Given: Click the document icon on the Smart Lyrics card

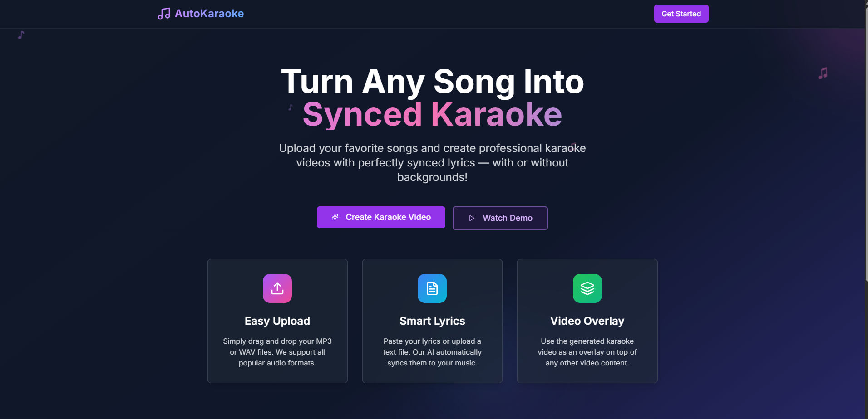Looking at the screenshot, I should point(432,288).
